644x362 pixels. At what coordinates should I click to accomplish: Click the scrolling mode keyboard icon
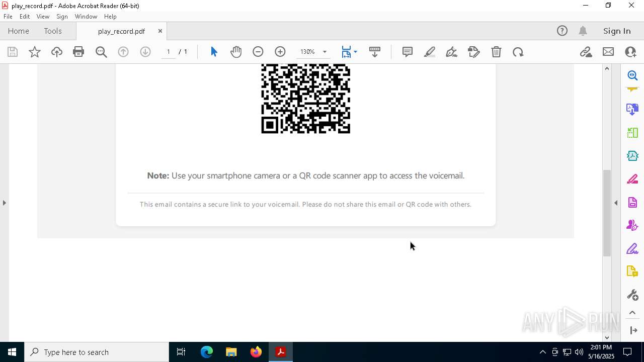click(x=375, y=52)
